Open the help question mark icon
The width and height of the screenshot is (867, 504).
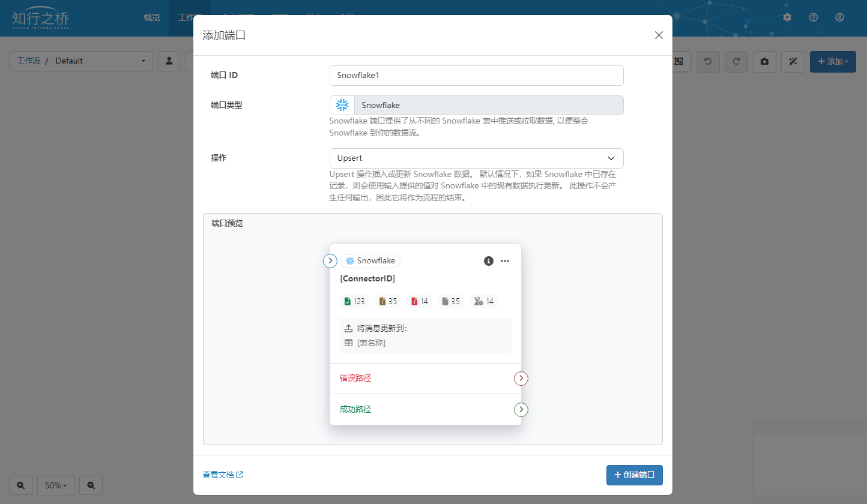pyautogui.click(x=814, y=17)
